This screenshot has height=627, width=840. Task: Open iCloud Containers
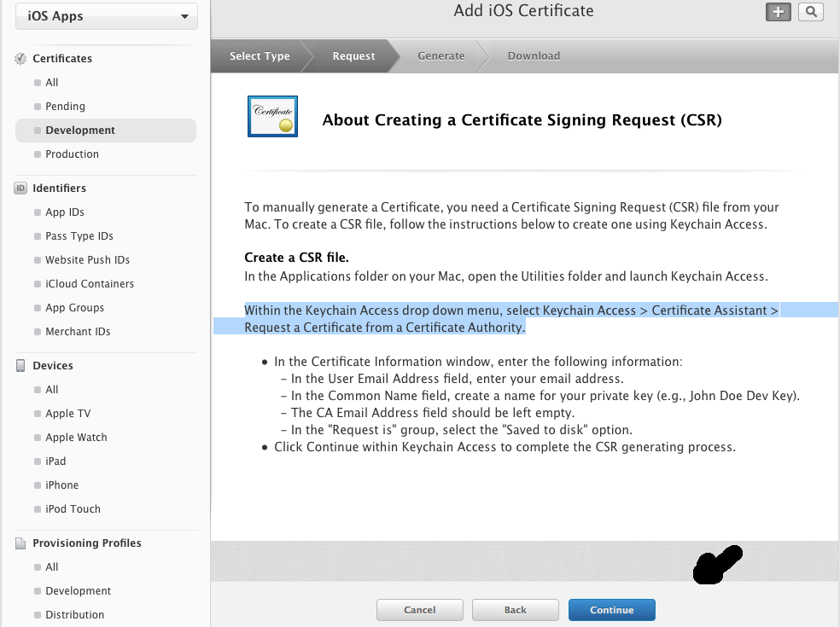(x=90, y=284)
